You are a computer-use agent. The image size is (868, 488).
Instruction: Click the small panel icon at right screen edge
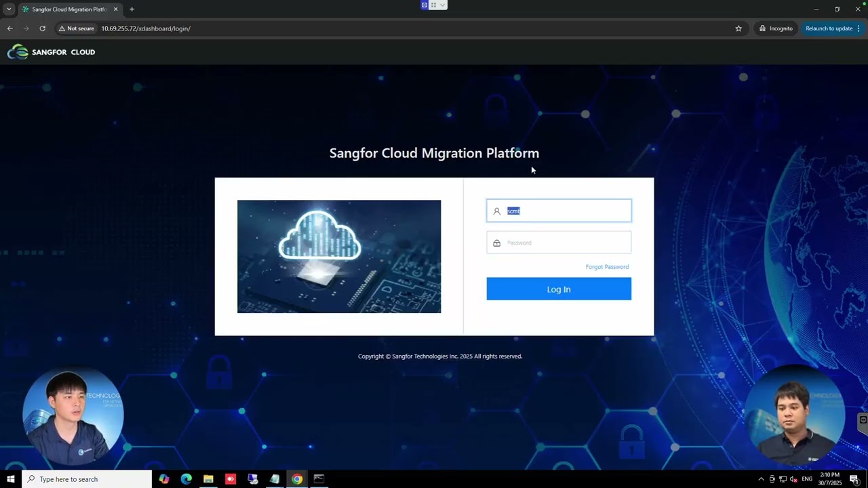click(x=863, y=420)
